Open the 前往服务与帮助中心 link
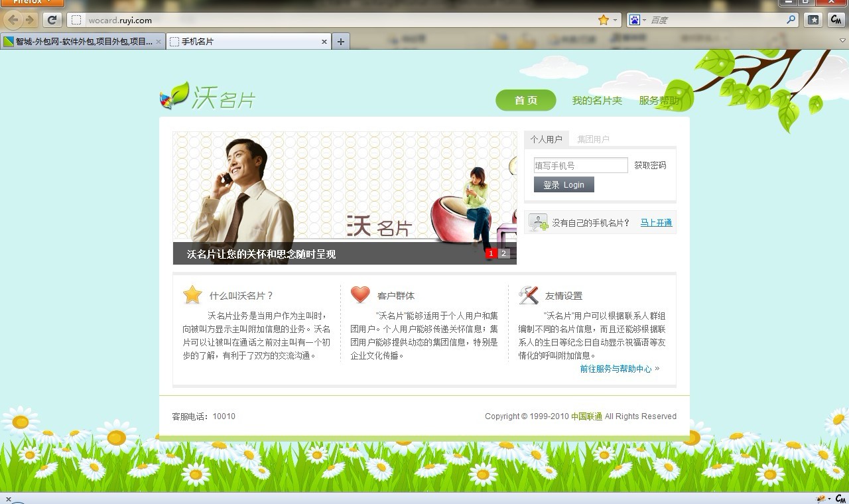The image size is (849, 504). click(x=620, y=369)
